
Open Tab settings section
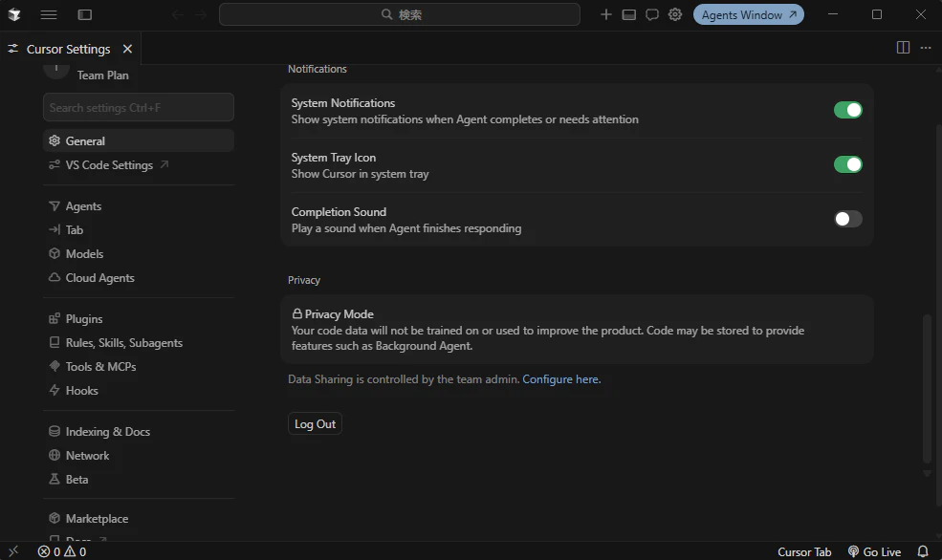139,230
